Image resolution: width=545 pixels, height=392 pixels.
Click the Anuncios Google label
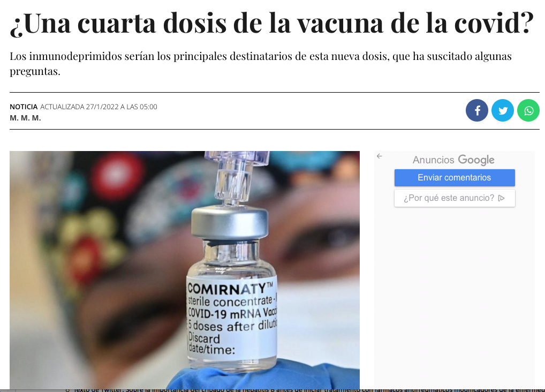coord(453,160)
